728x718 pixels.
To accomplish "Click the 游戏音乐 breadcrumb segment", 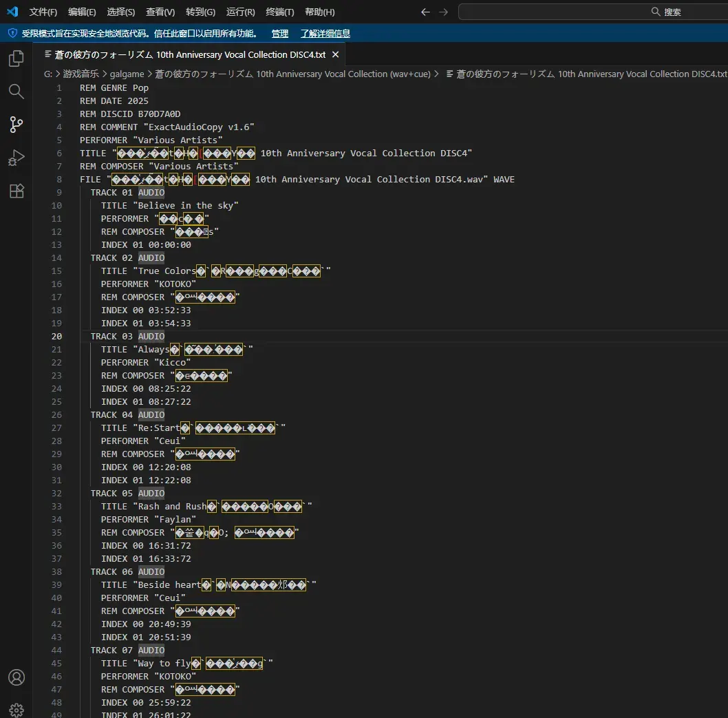I will point(81,74).
